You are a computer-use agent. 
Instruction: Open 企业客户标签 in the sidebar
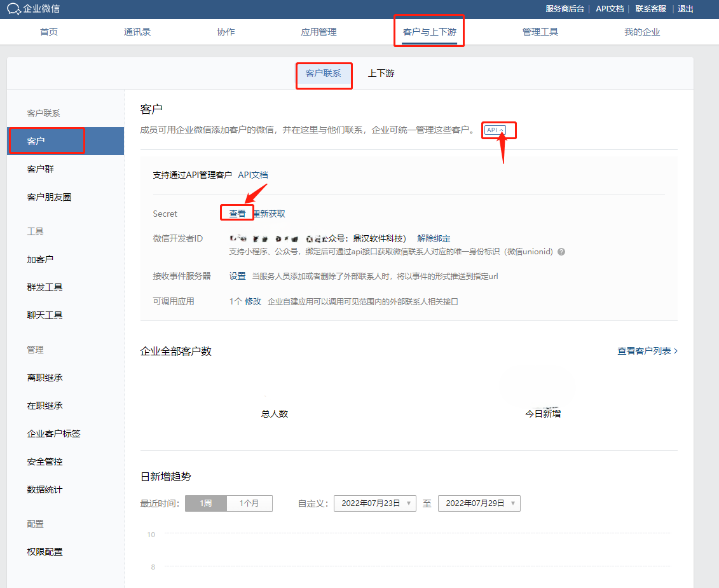coord(53,434)
